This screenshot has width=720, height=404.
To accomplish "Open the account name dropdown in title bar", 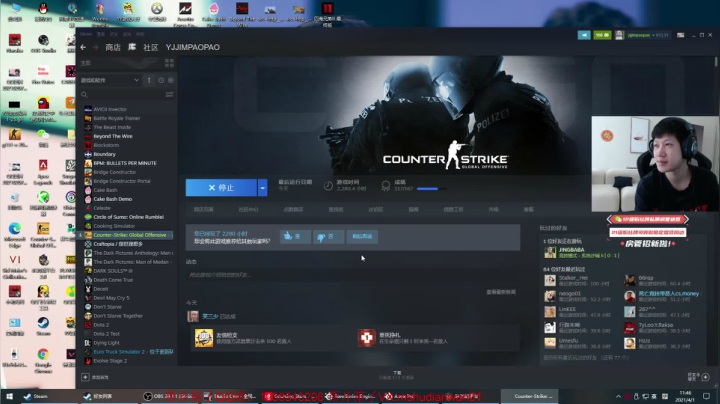I will coord(648,35).
